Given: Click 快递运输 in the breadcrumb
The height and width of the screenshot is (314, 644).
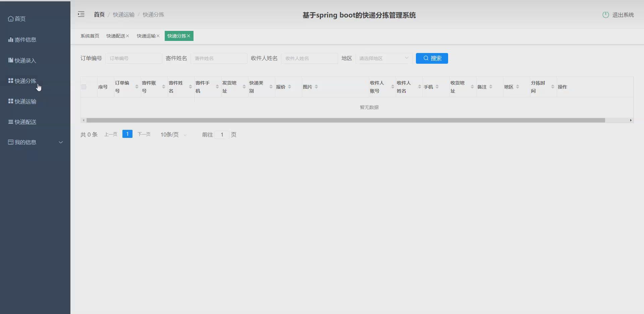Looking at the screenshot, I should coord(123,14).
